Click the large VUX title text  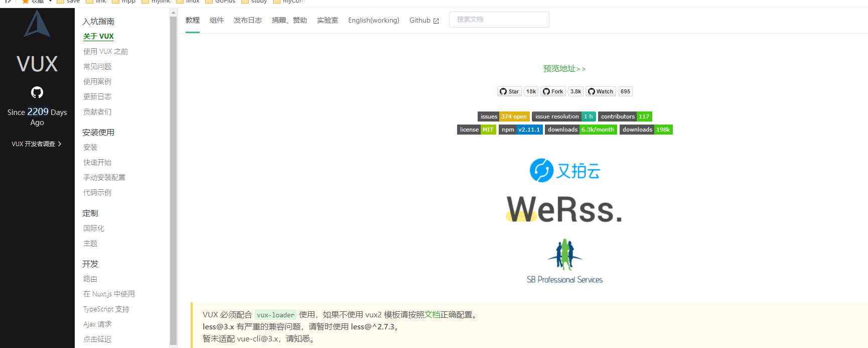point(37,64)
